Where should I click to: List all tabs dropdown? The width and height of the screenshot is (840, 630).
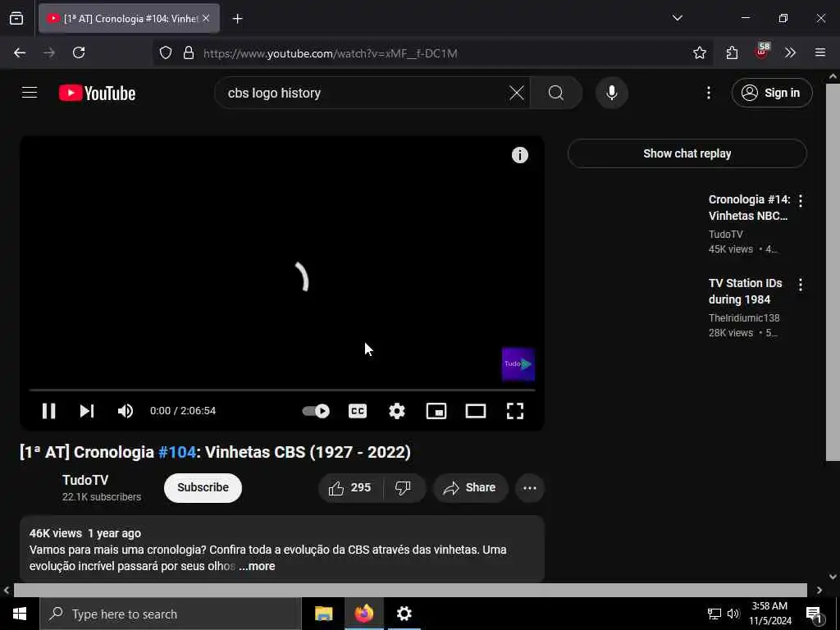[677, 18]
